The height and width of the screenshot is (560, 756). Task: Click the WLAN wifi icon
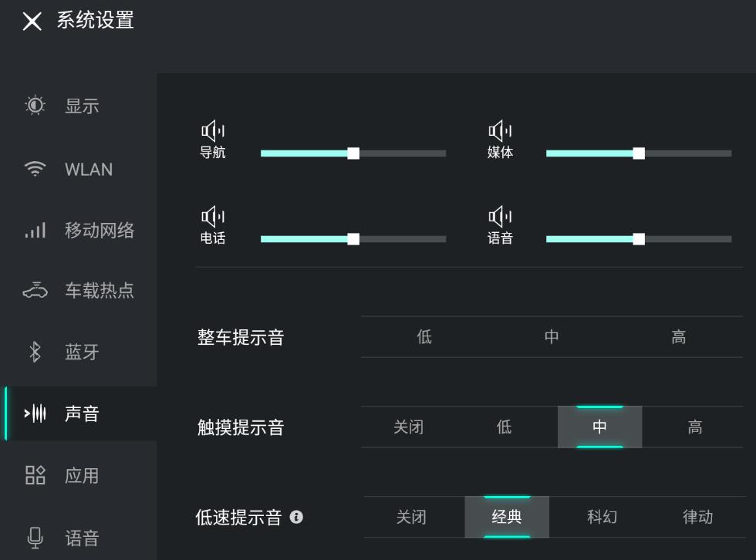(35, 170)
